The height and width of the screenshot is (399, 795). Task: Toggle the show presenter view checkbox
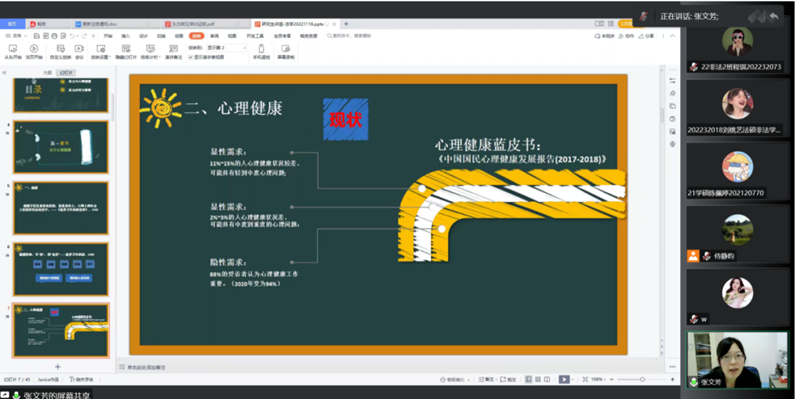[x=191, y=57]
